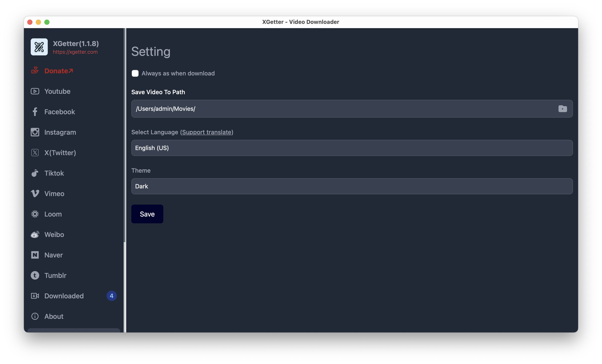Click the Tumblr t icon
The height and width of the screenshot is (364, 602).
click(35, 276)
